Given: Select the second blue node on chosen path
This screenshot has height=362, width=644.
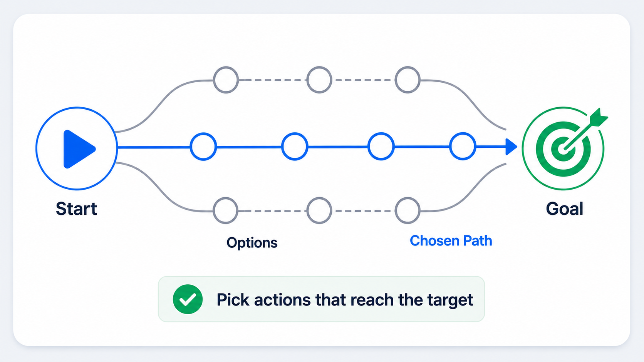Looking at the screenshot, I should 295,147.
